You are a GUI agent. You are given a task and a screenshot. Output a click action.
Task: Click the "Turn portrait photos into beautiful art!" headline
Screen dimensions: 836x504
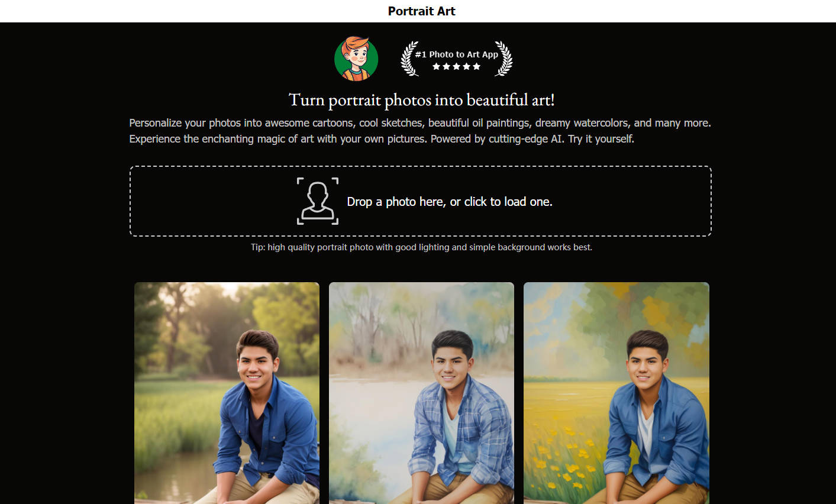pos(421,100)
